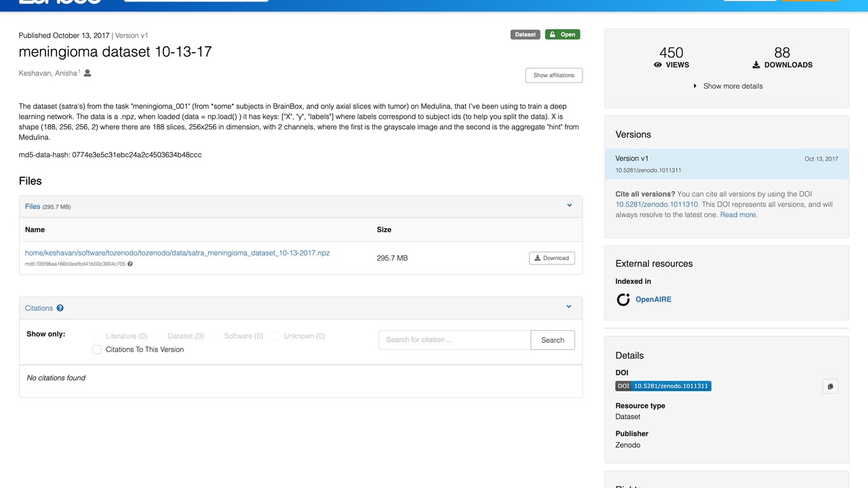
Task: Click the Search button for citations
Action: click(x=553, y=340)
